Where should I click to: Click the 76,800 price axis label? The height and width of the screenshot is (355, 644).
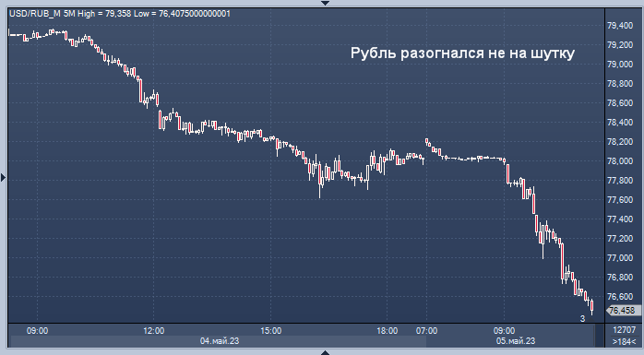pyautogui.click(x=620, y=278)
